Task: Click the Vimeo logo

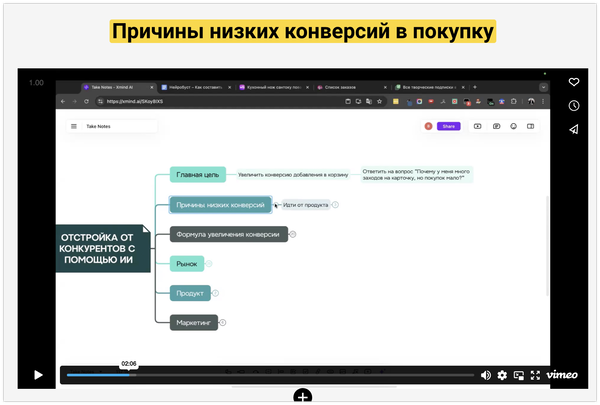Action: pyautogui.click(x=561, y=375)
